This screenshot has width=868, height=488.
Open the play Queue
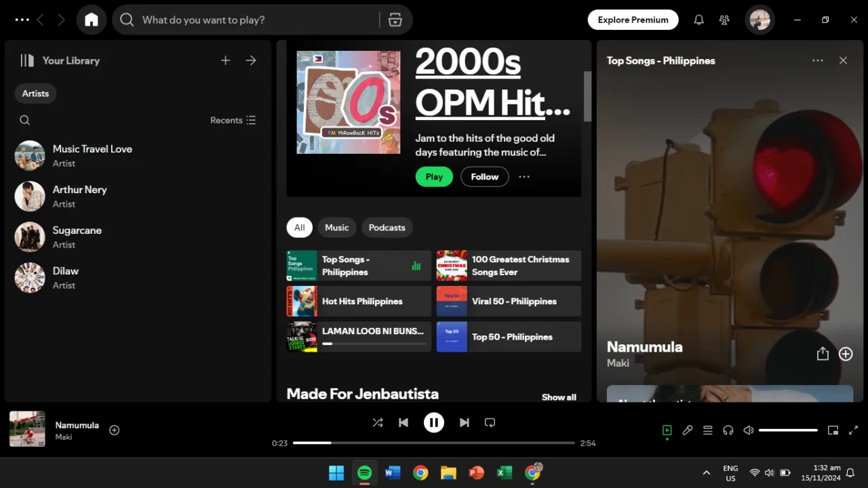click(x=708, y=430)
